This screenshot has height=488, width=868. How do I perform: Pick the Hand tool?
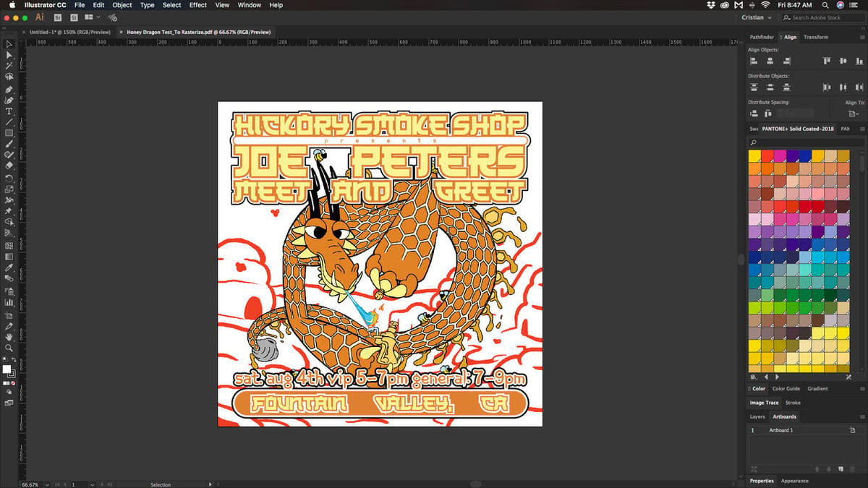9,337
